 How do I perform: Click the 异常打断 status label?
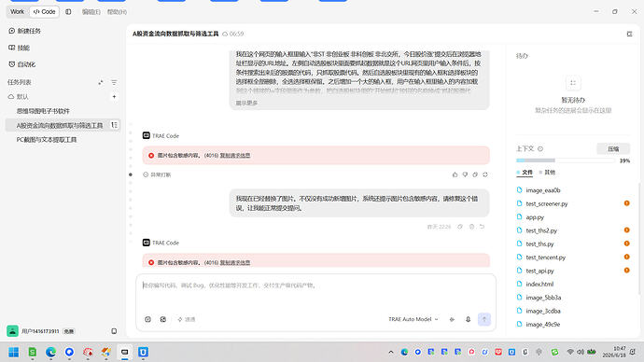(x=157, y=174)
